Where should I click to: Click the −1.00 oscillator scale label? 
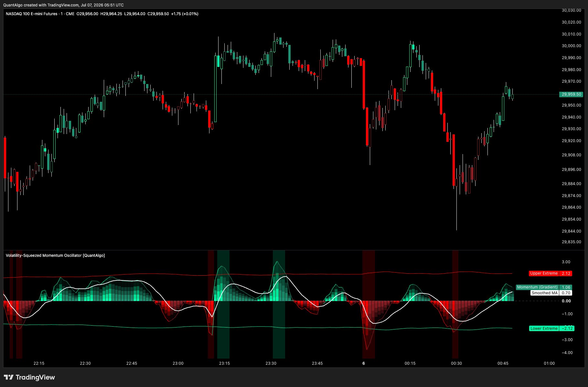pyautogui.click(x=567, y=314)
